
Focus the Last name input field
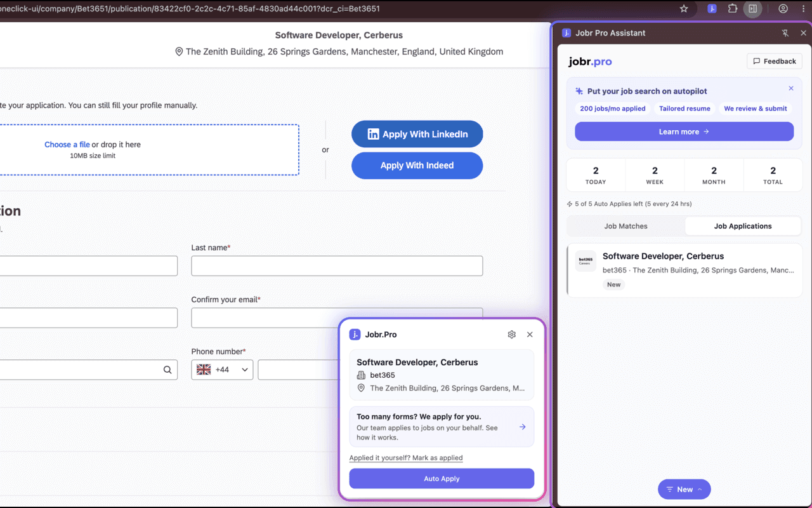click(x=337, y=266)
